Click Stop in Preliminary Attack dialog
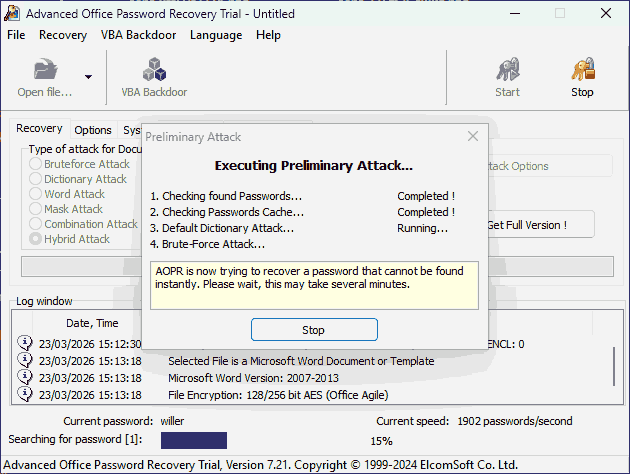 314,330
